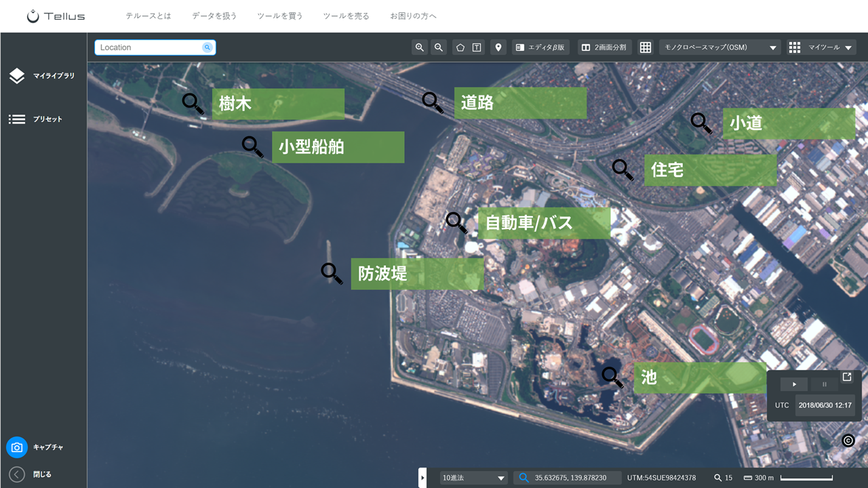
Task: Enable 2画面分割 split screen view
Action: pos(605,47)
